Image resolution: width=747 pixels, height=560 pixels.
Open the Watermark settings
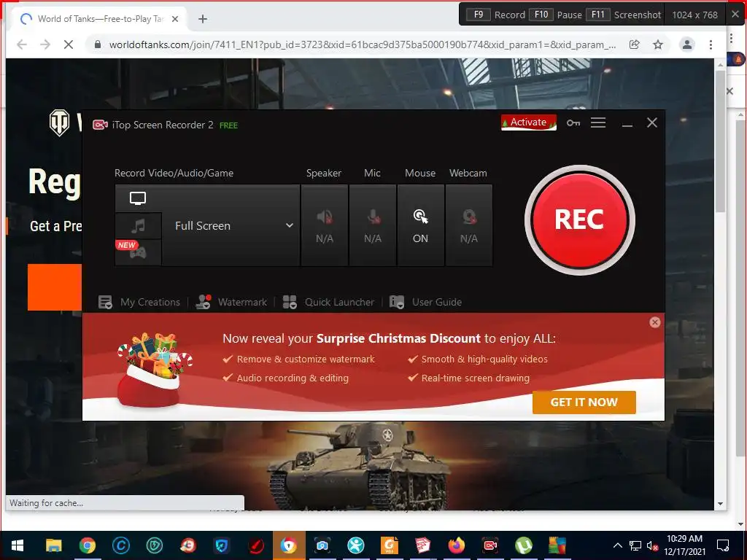pyautogui.click(x=231, y=302)
